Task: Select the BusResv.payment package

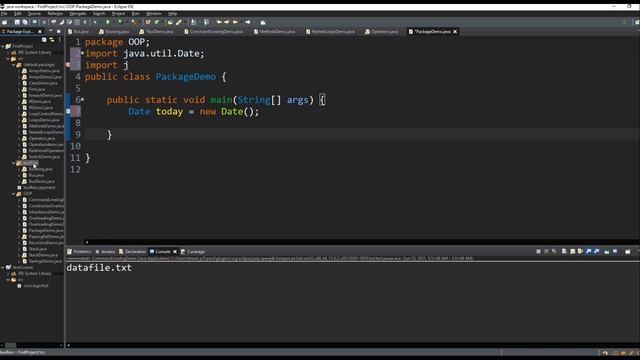Action: pyautogui.click(x=36, y=188)
